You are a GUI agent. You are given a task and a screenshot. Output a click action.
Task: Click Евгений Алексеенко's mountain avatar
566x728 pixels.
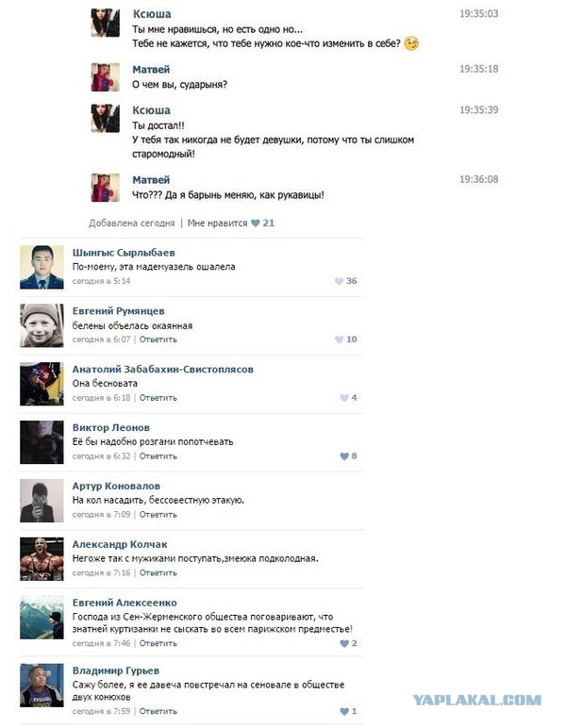pos(42,618)
